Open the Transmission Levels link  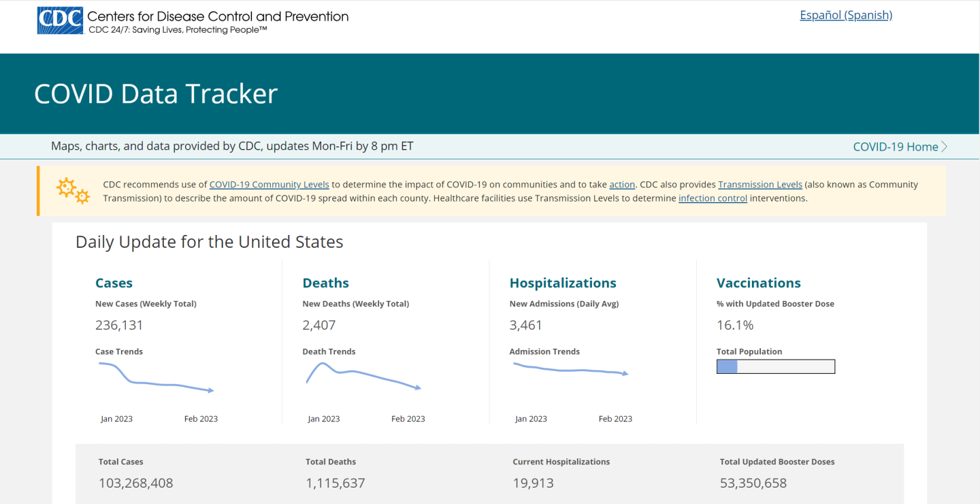pyautogui.click(x=760, y=185)
